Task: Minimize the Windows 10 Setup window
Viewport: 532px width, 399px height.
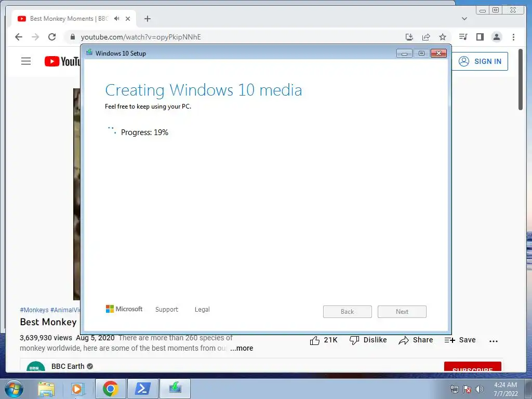Action: 404,54
